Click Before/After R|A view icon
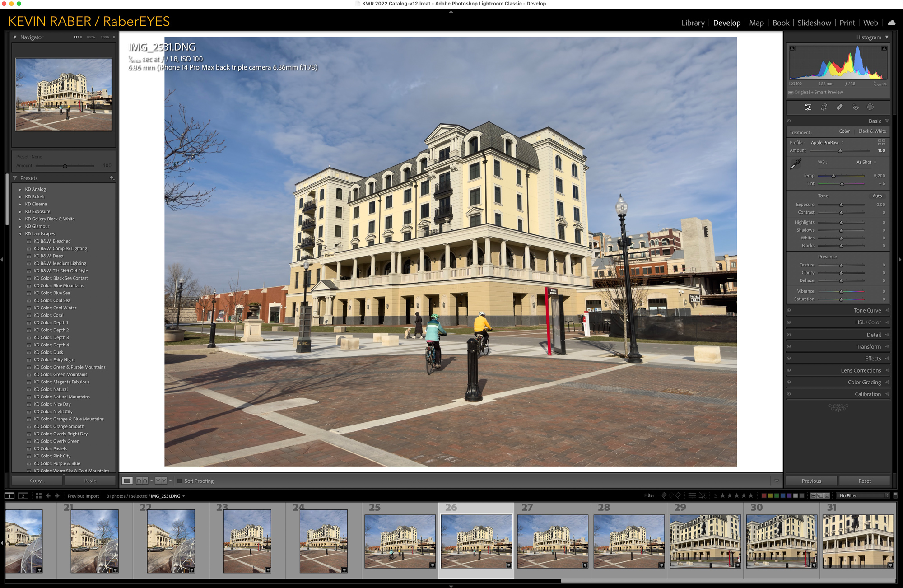Image resolution: width=903 pixels, height=588 pixels. pos(142,481)
